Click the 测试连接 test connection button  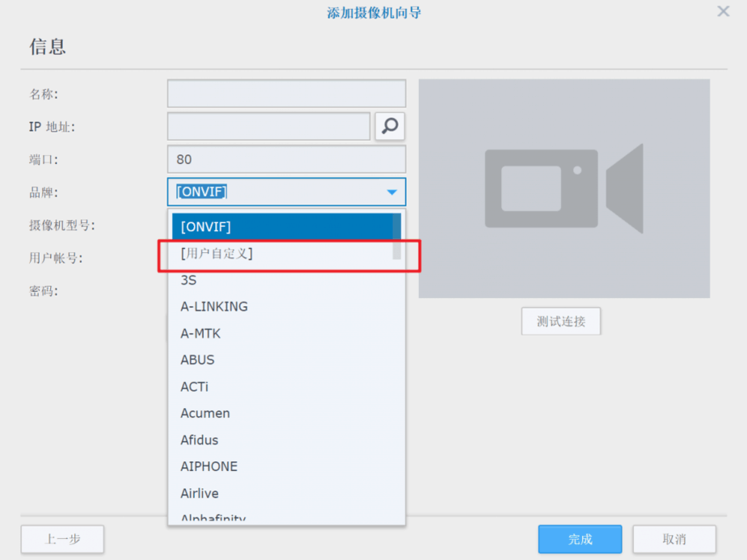[561, 322]
